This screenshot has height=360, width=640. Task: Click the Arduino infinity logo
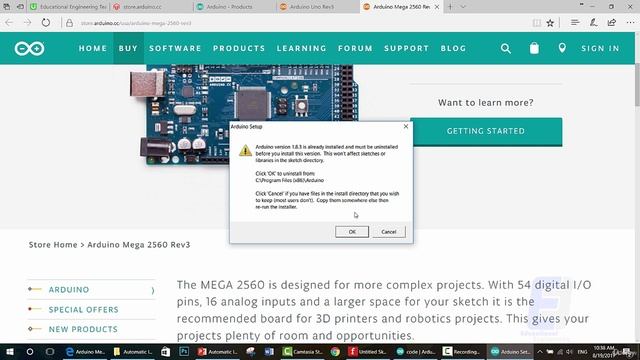[29, 48]
